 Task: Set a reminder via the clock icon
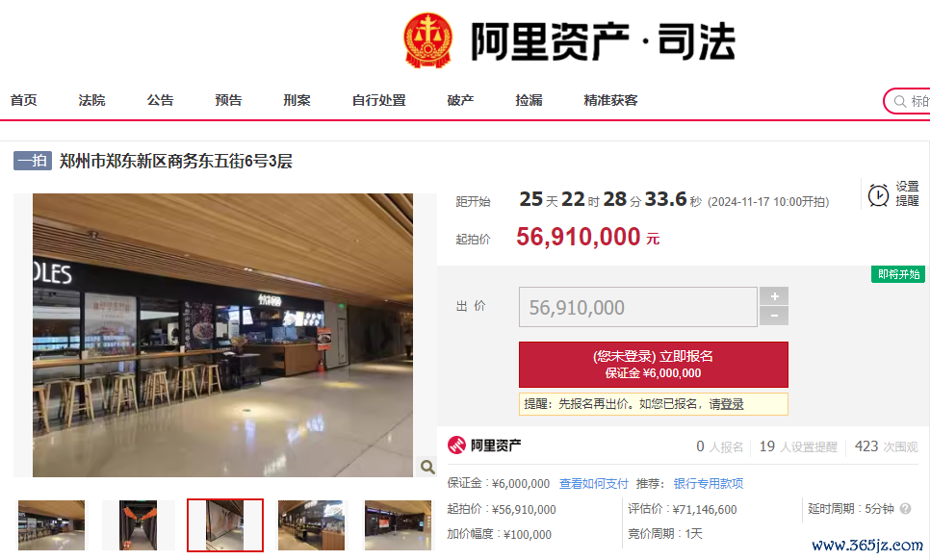[x=878, y=195]
